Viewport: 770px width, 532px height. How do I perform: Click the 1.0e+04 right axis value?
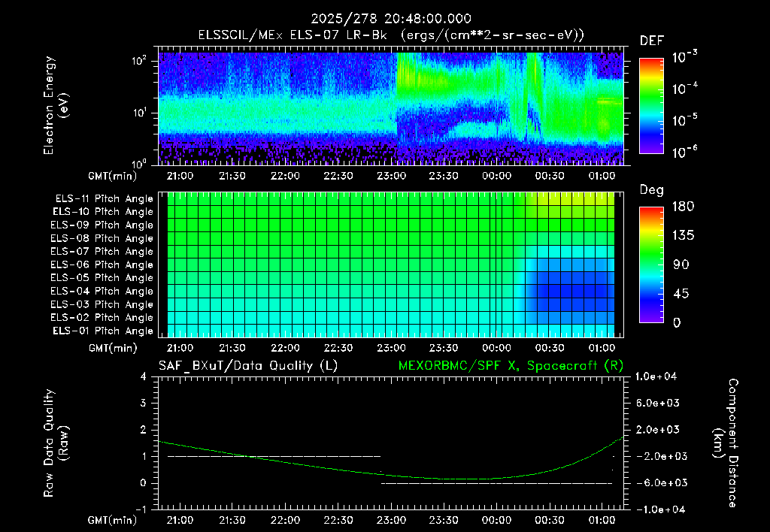click(x=656, y=376)
